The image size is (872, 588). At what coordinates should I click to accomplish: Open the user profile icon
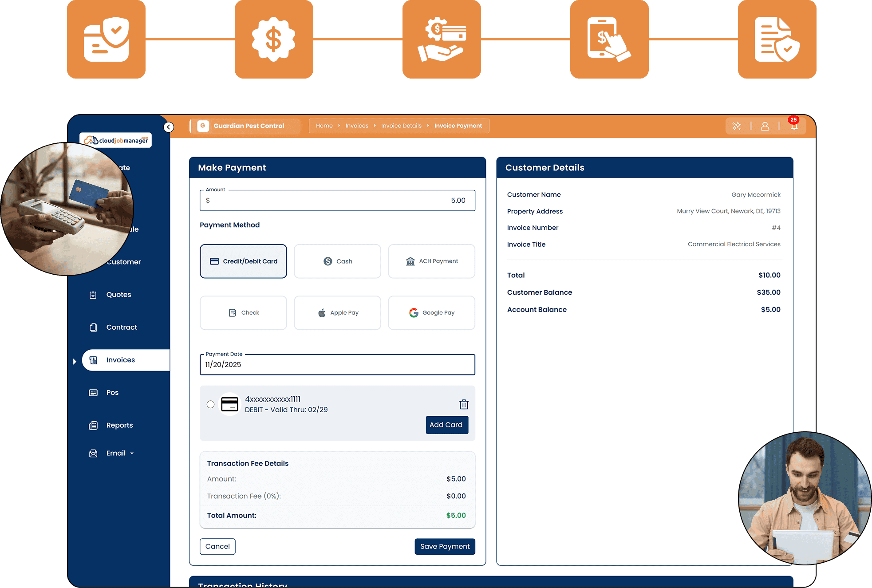pyautogui.click(x=765, y=126)
